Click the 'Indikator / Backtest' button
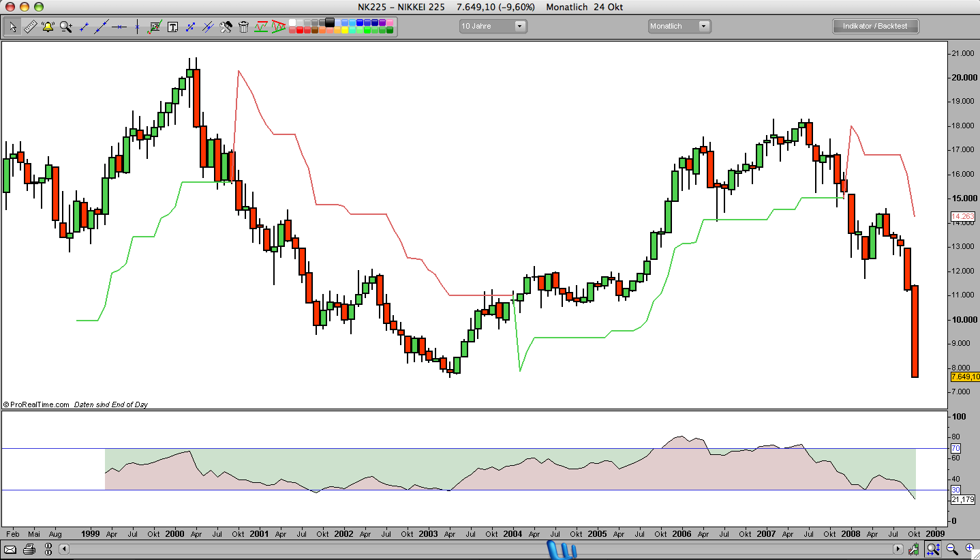This screenshot has width=980, height=560. point(875,26)
